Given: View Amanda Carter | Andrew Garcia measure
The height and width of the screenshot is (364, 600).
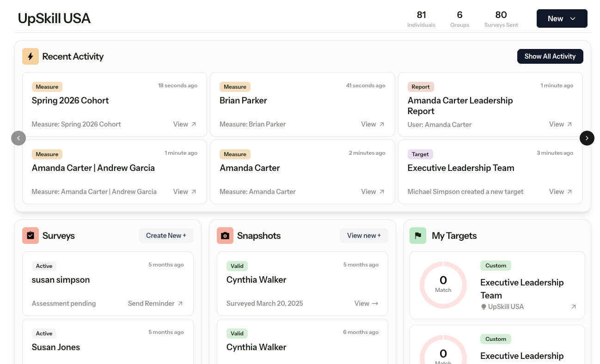Looking at the screenshot, I should [185, 192].
